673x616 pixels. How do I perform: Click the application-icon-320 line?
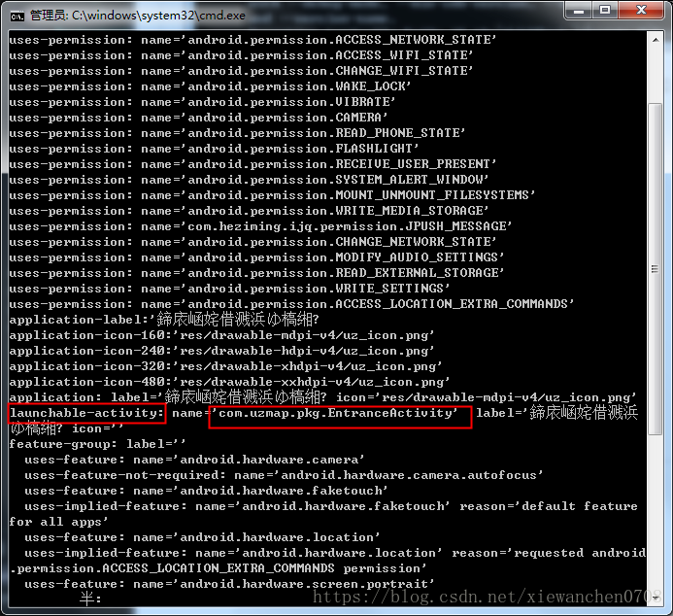coord(225,366)
